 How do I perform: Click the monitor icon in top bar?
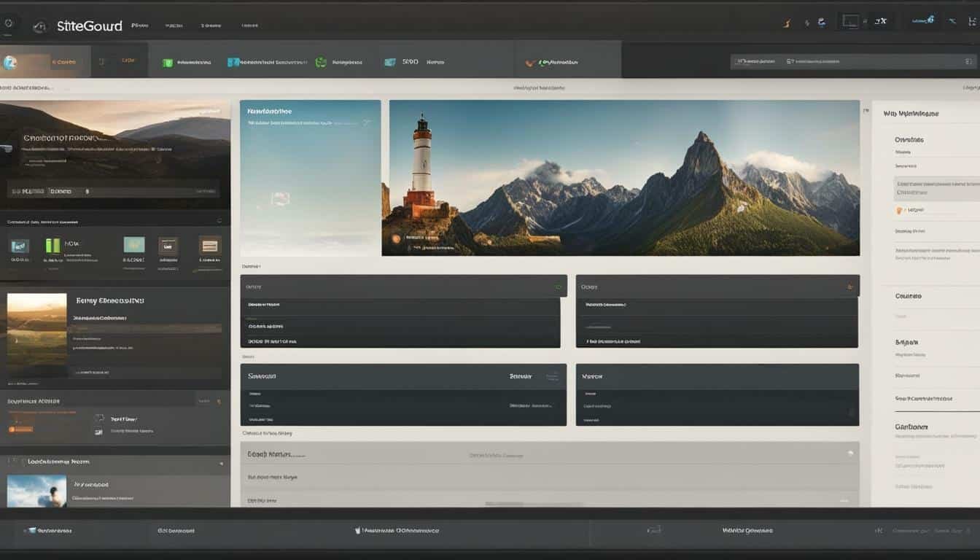850,21
